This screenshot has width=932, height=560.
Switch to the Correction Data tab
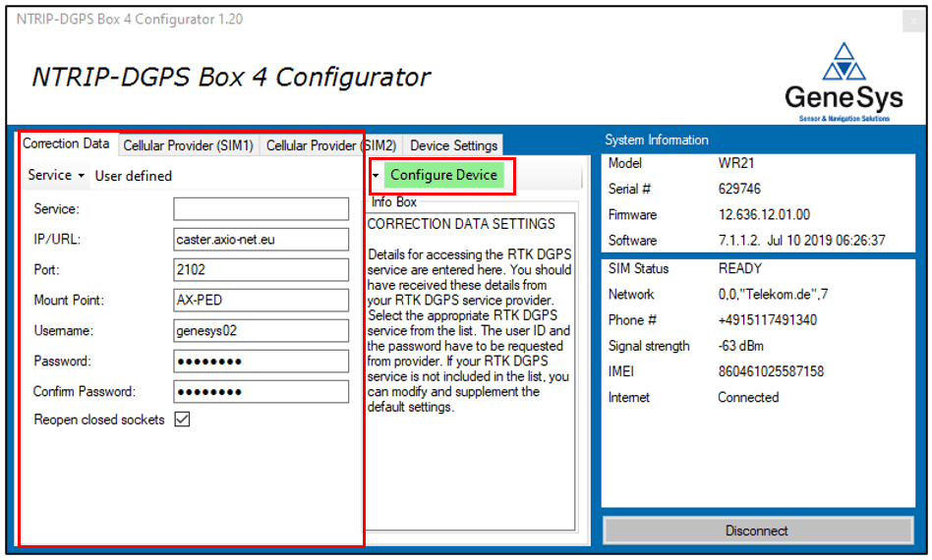pos(66,143)
